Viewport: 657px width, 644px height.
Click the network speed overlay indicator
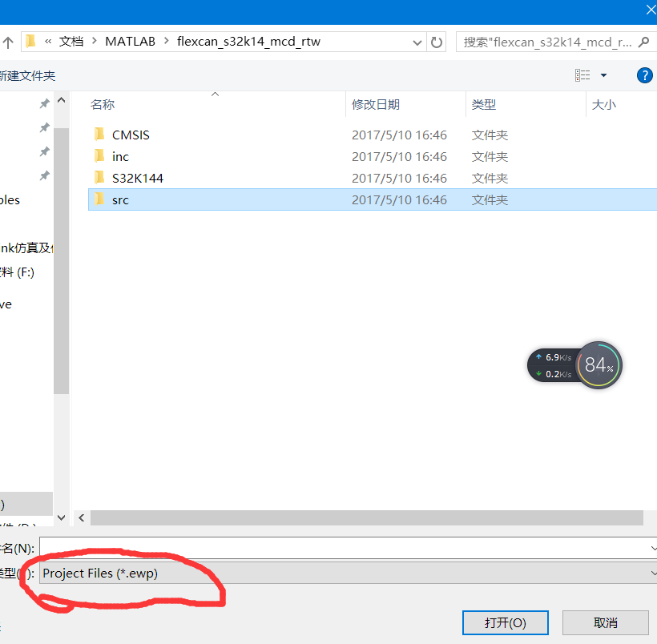pyautogui.click(x=553, y=365)
